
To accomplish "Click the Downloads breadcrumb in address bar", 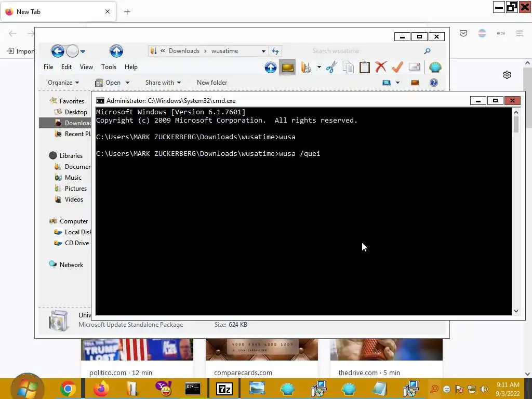I will (184, 51).
